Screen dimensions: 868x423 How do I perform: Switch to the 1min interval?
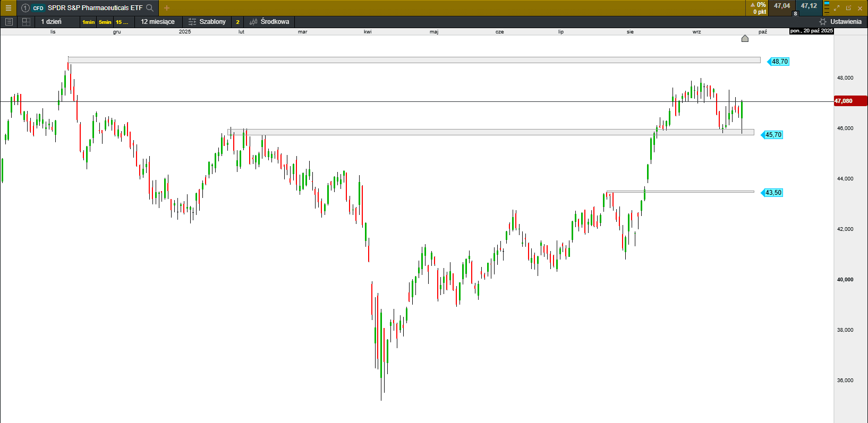[88, 22]
